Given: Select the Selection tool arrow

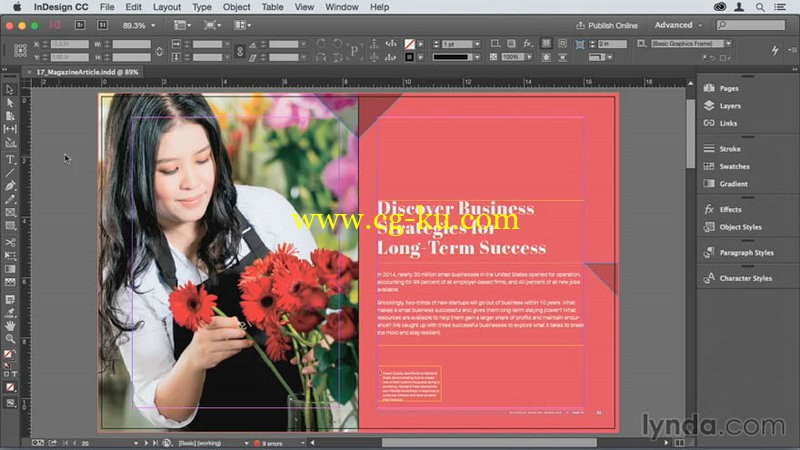Looking at the screenshot, I should click(10, 90).
